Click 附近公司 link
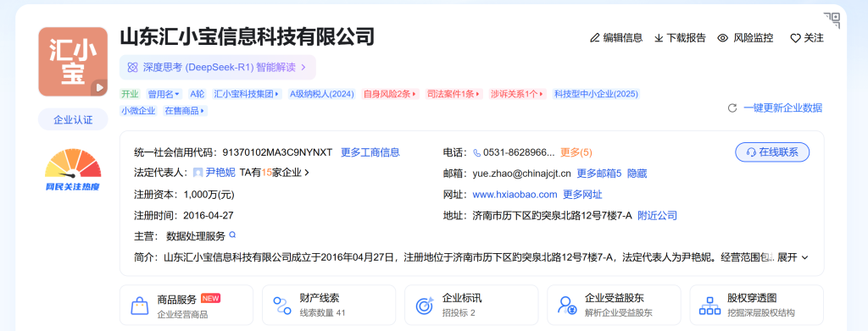The width and height of the screenshot is (868, 331). pos(657,216)
